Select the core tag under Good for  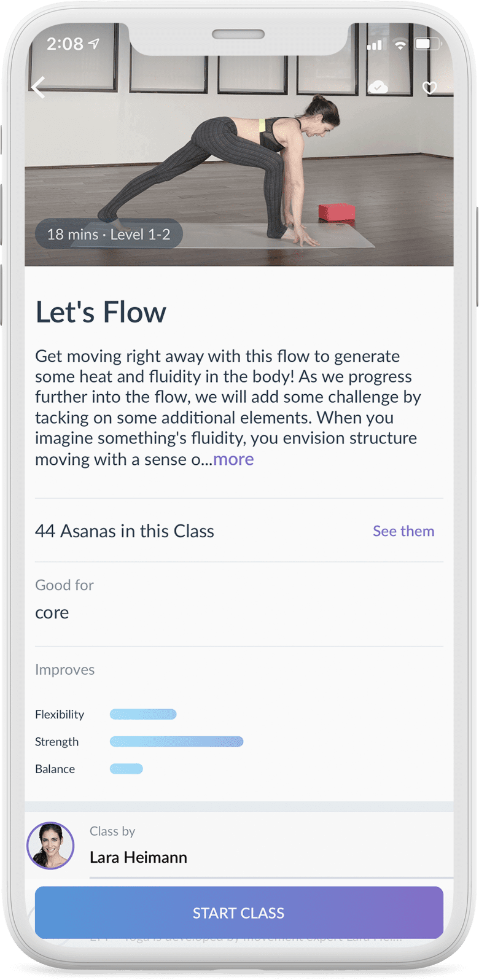click(x=52, y=613)
